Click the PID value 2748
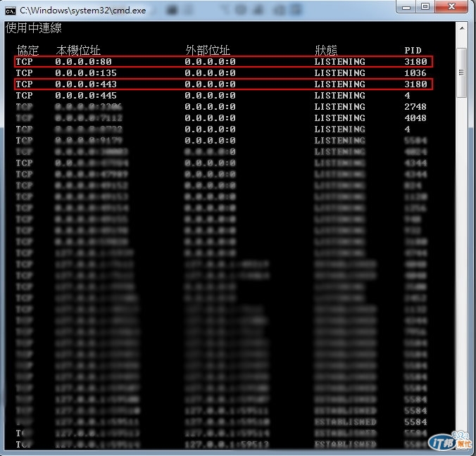476x456 pixels. pyautogui.click(x=415, y=106)
